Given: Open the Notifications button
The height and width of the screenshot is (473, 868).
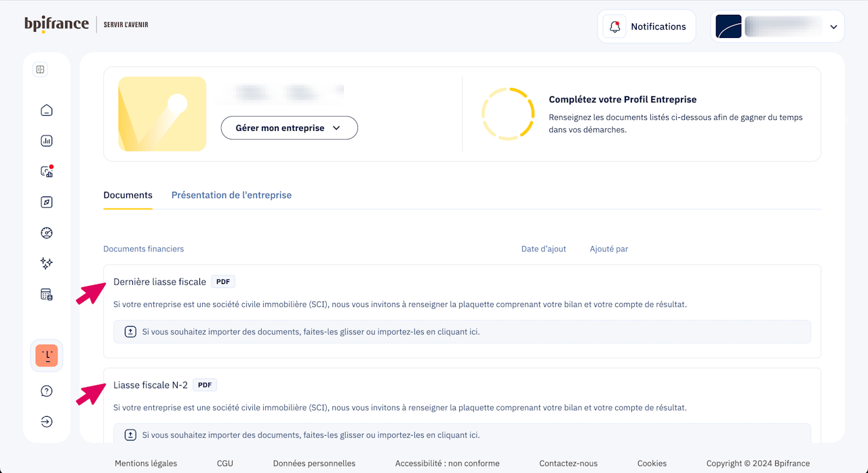Looking at the screenshot, I should 646,27.
